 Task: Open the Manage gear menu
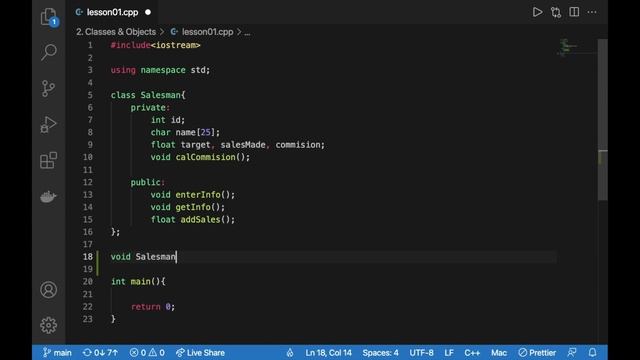[49, 325]
